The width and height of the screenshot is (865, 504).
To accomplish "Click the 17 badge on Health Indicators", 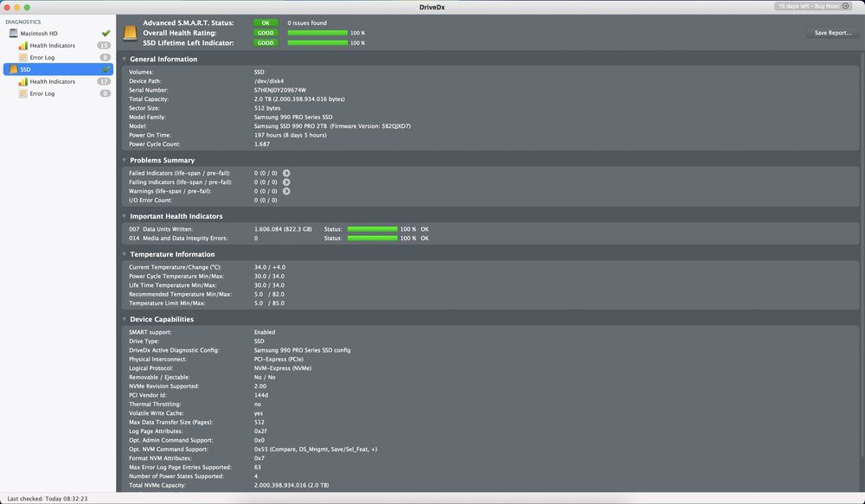I will 104,81.
